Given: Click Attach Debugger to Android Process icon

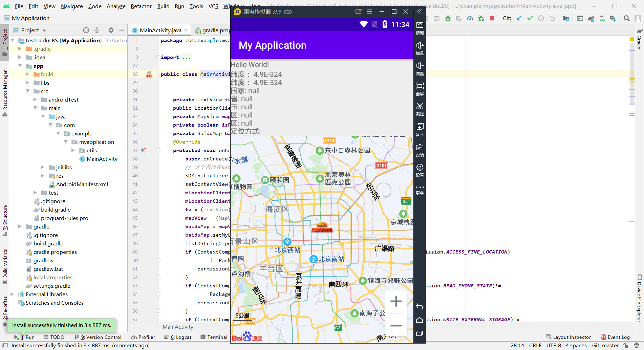Looking at the screenshot, I should point(481,18).
